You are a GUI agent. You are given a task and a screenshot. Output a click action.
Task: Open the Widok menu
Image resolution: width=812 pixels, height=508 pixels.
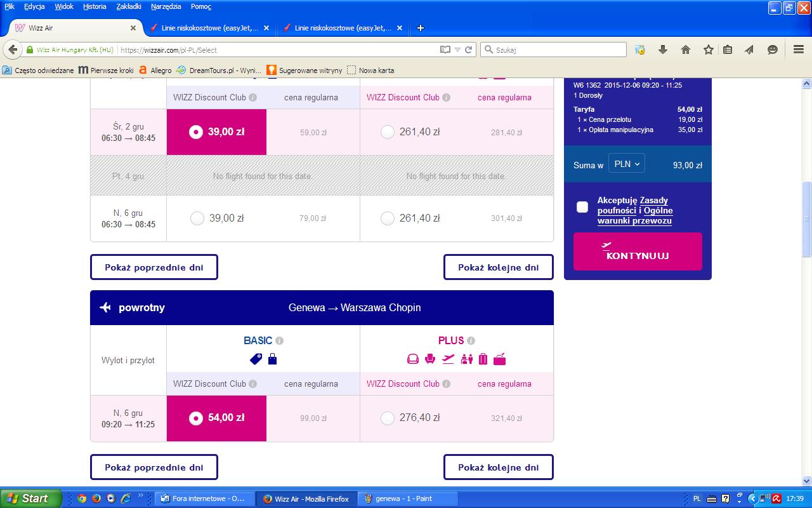click(64, 6)
